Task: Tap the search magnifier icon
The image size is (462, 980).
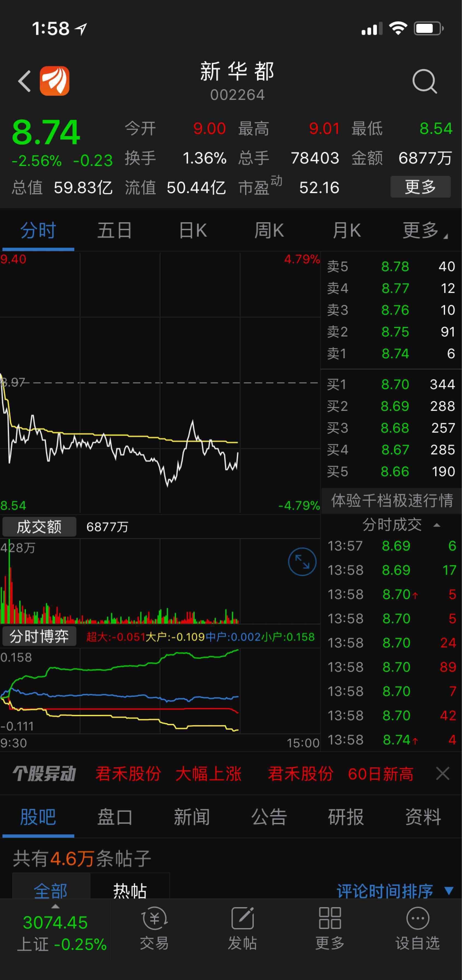Action: coord(425,81)
